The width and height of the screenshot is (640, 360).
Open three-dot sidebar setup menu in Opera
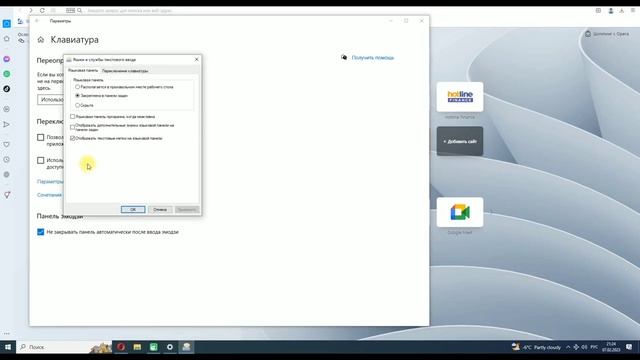click(7, 333)
